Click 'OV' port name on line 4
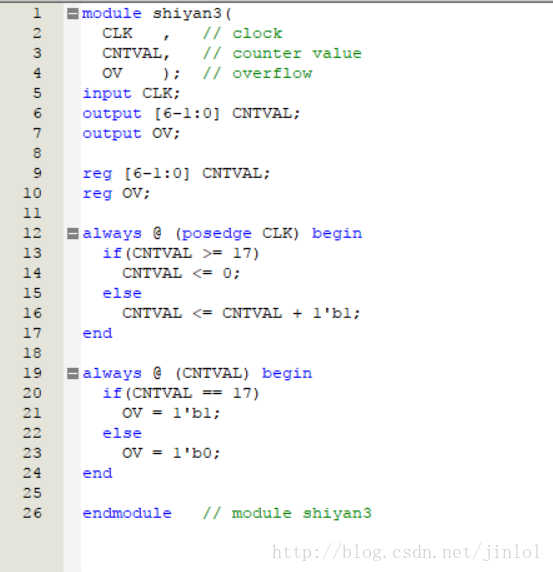This screenshot has height=572, width=553. (x=112, y=73)
